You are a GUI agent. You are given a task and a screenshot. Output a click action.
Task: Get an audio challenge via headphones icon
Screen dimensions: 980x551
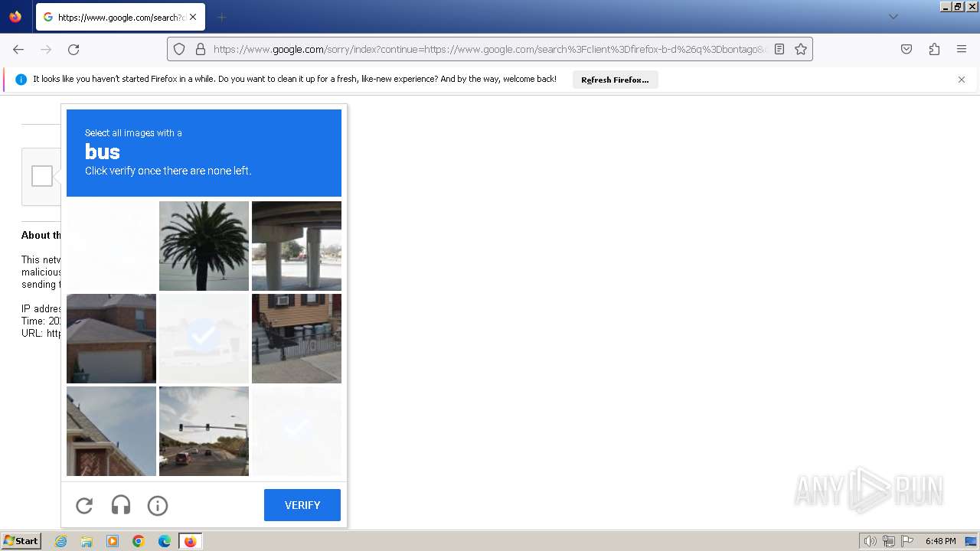121,505
